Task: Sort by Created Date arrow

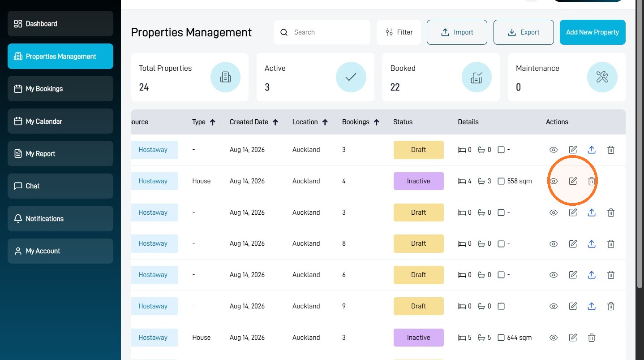Action: (275, 122)
